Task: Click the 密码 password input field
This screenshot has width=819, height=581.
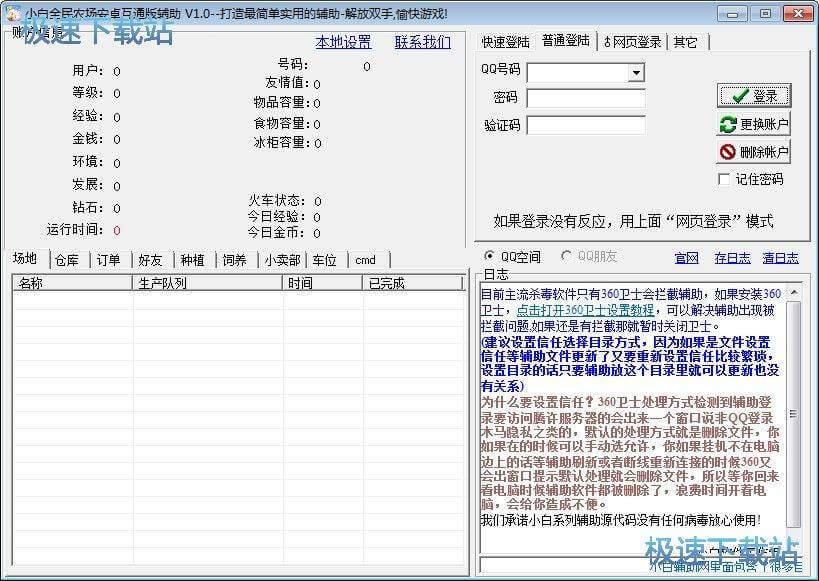Action: [x=585, y=98]
